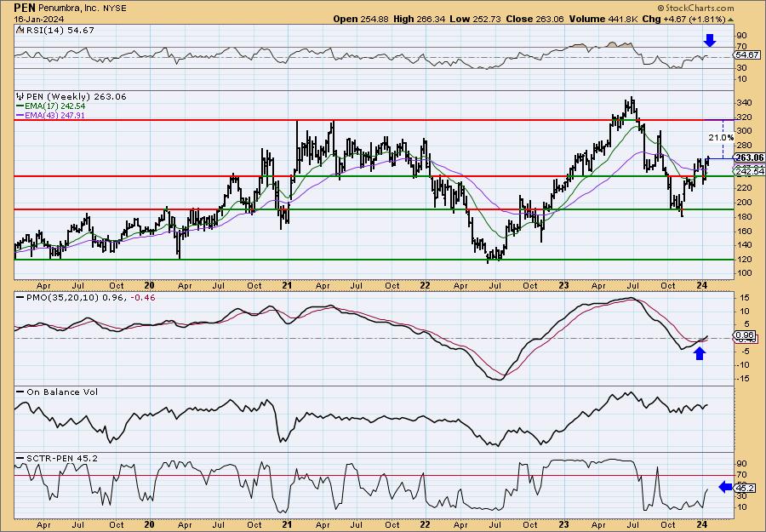Click the black line swatch before PMO

[20, 296]
